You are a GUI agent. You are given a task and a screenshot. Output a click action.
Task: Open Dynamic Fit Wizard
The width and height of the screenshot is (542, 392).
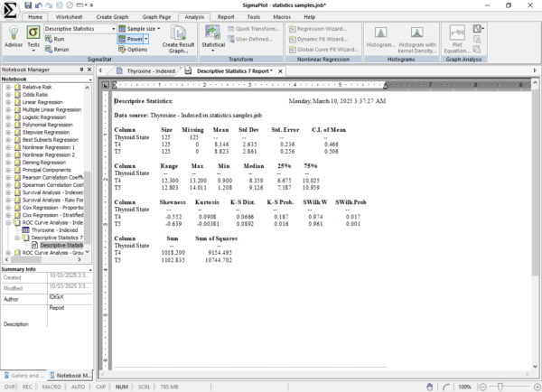point(318,39)
